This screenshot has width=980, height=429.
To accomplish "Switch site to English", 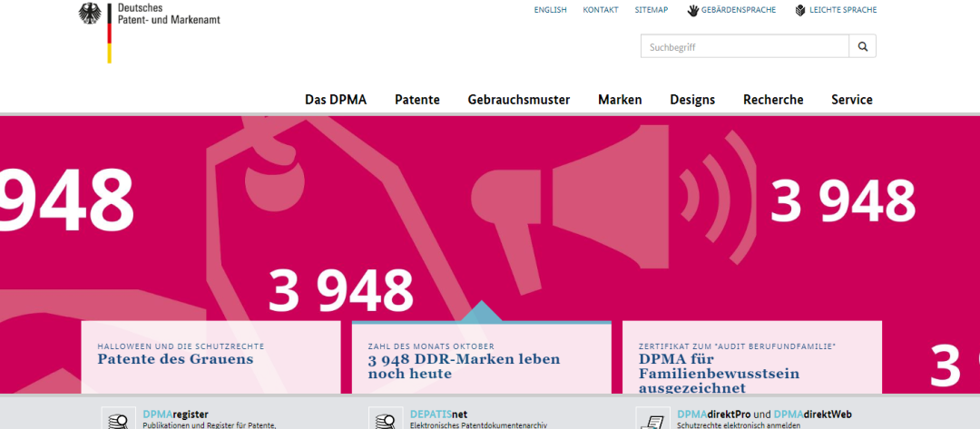I will pyautogui.click(x=550, y=10).
